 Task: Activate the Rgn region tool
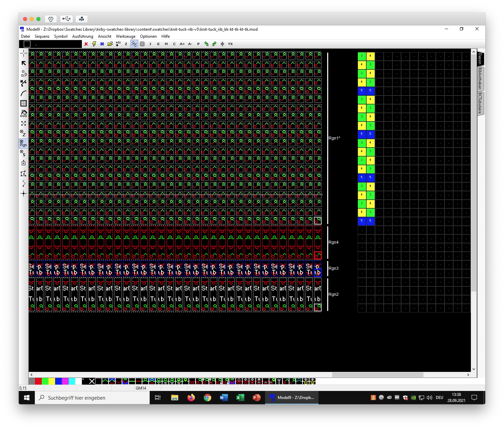pos(23,143)
